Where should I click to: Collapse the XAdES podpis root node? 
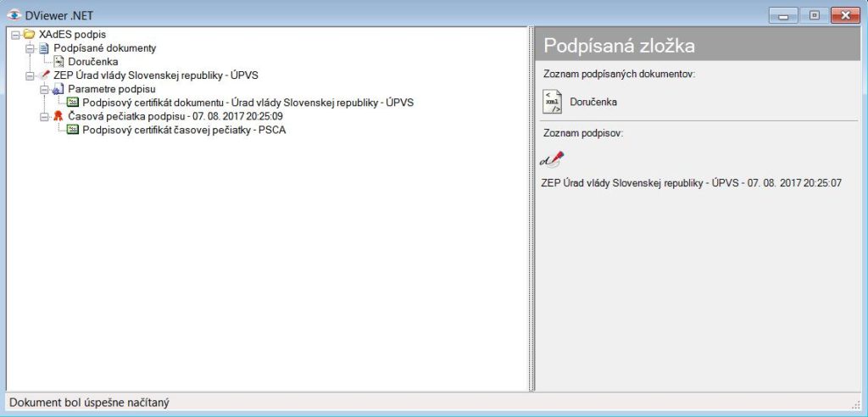tap(16, 35)
